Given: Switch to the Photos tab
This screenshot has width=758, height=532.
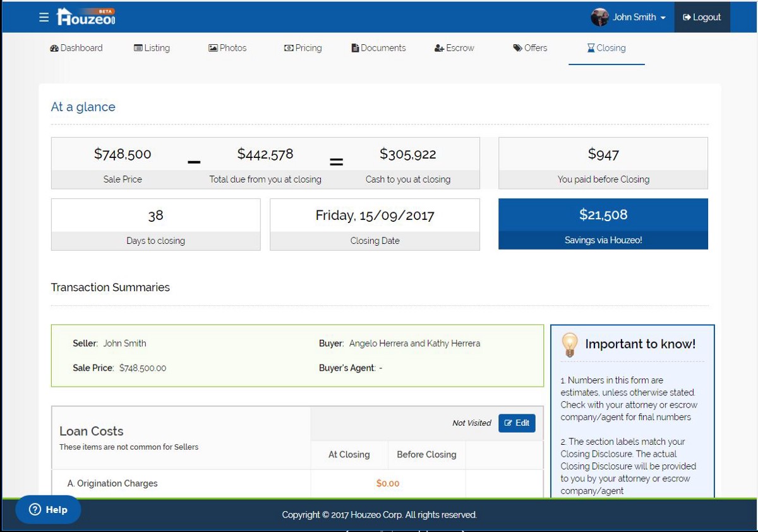Looking at the screenshot, I should click(227, 48).
